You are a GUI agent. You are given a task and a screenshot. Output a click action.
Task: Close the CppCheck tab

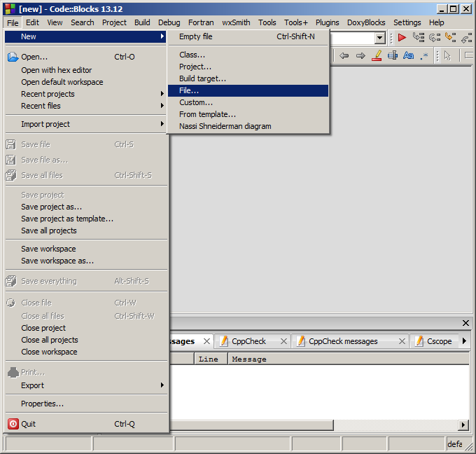coord(283,341)
